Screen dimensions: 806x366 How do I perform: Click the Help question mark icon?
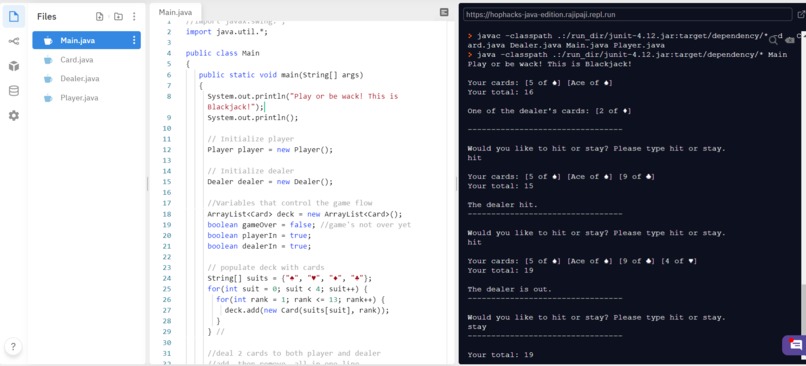[x=13, y=346]
